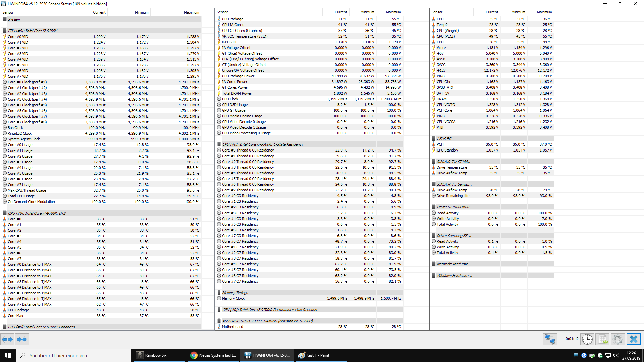Click the Sensor column header in middle panel
Screen dimensions: 644x362
coord(222,12)
